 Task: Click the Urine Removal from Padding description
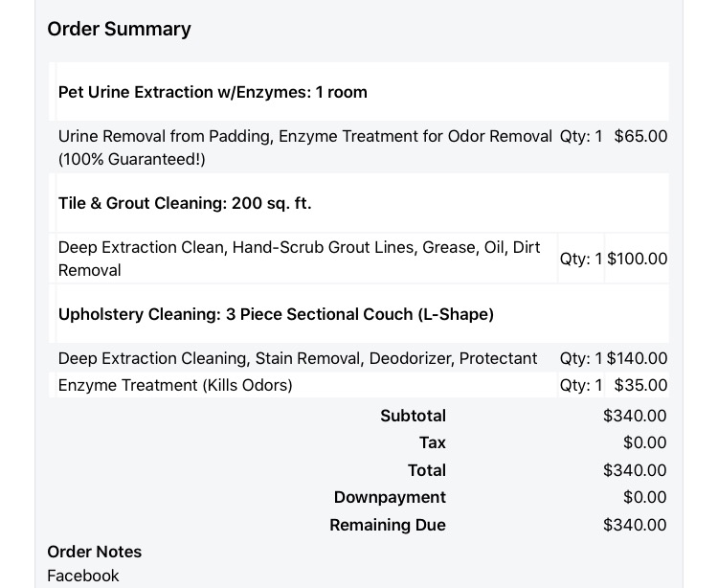(304, 147)
